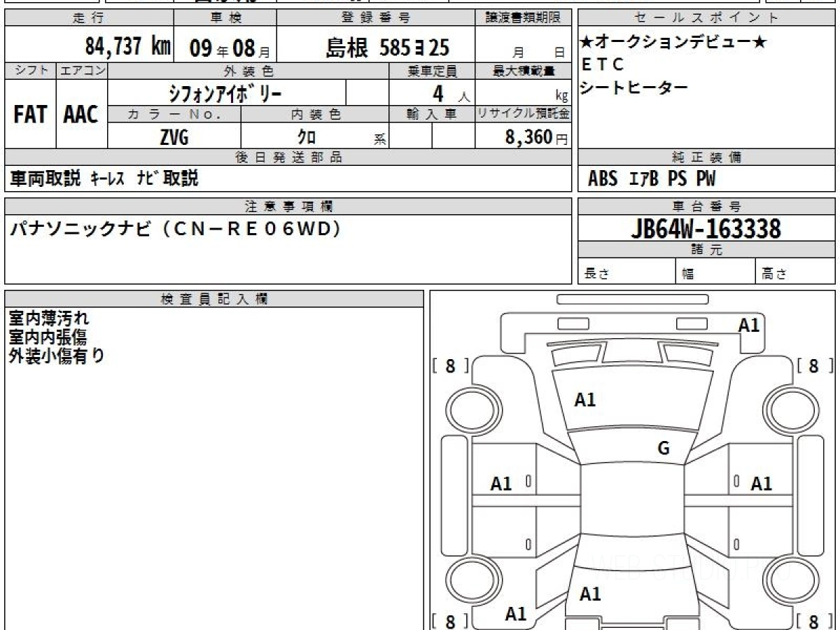Viewport: 840px width, 630px height.
Task: Click the [8] tire mark at top left
Action: pos(450,366)
